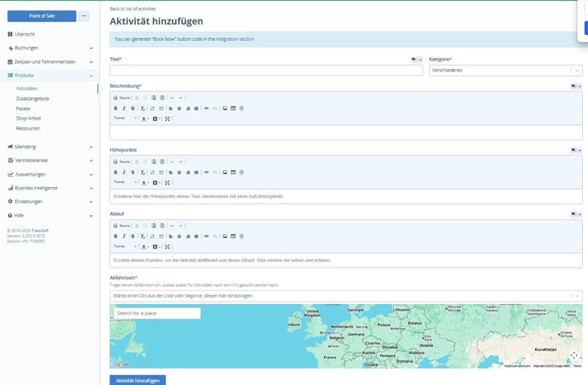Expand the Einstellungen menu

[50, 201]
